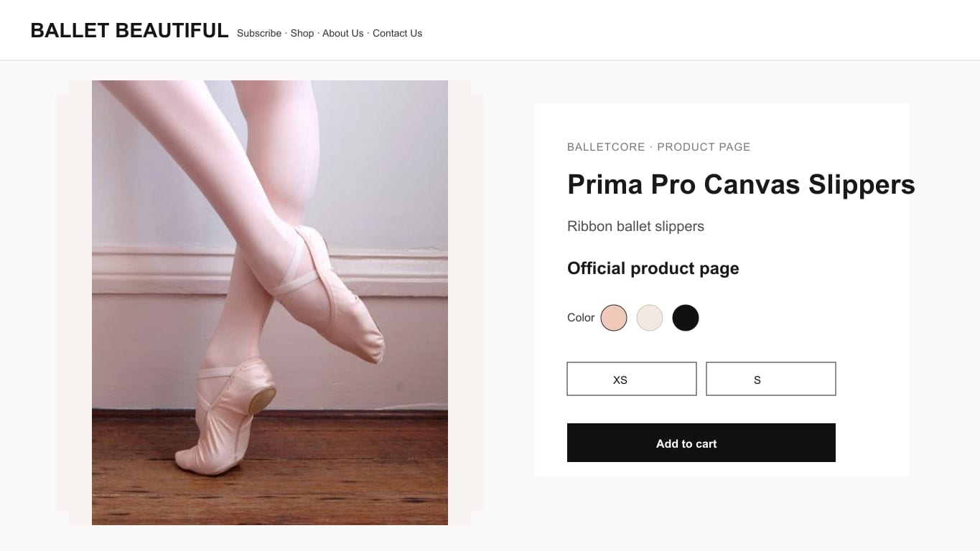This screenshot has height=551, width=980.
Task: Open the Contact Us link
Action: point(397,33)
